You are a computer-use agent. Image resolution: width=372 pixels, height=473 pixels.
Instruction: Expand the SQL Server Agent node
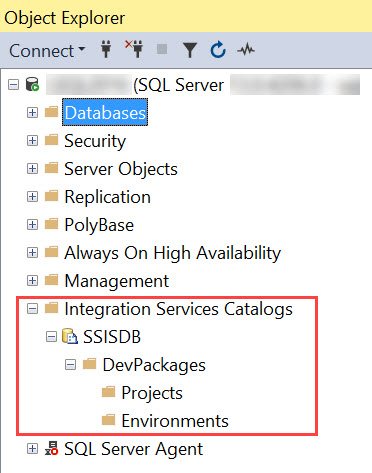click(32, 449)
